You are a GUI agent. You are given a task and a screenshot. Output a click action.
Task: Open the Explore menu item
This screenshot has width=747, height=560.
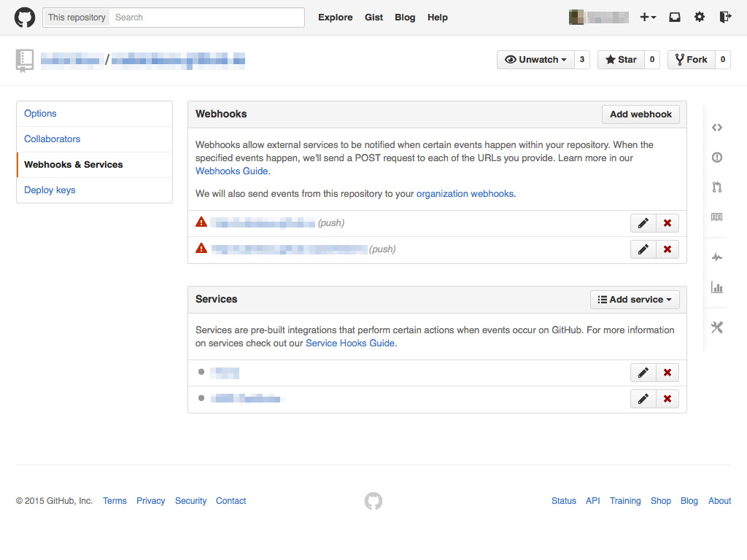[335, 17]
